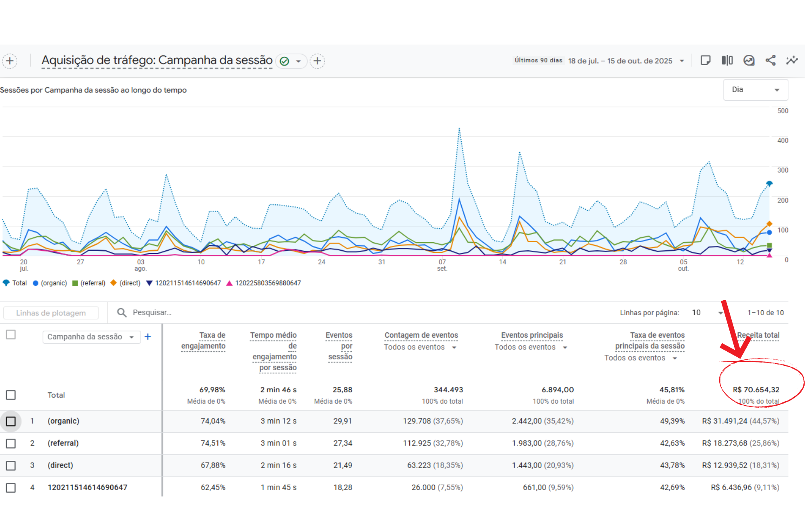Image resolution: width=805 pixels, height=532 pixels.
Task: Open the rows per page dropdown
Action: pyautogui.click(x=707, y=313)
